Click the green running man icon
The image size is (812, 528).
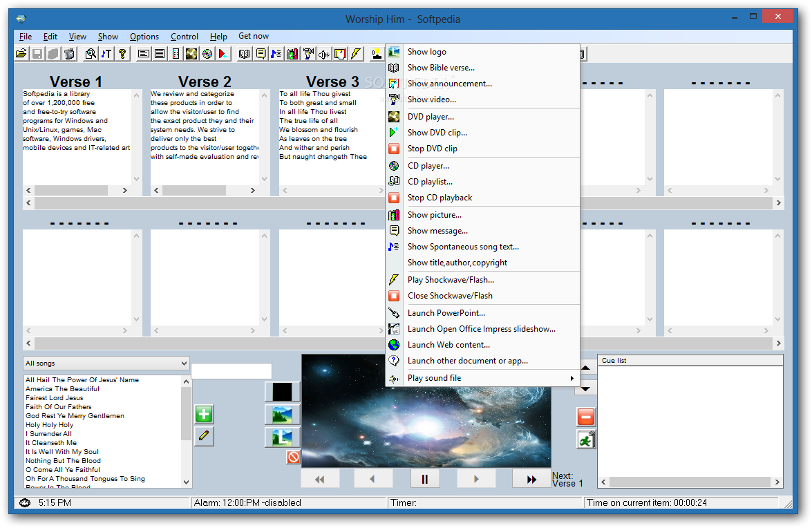click(x=586, y=440)
